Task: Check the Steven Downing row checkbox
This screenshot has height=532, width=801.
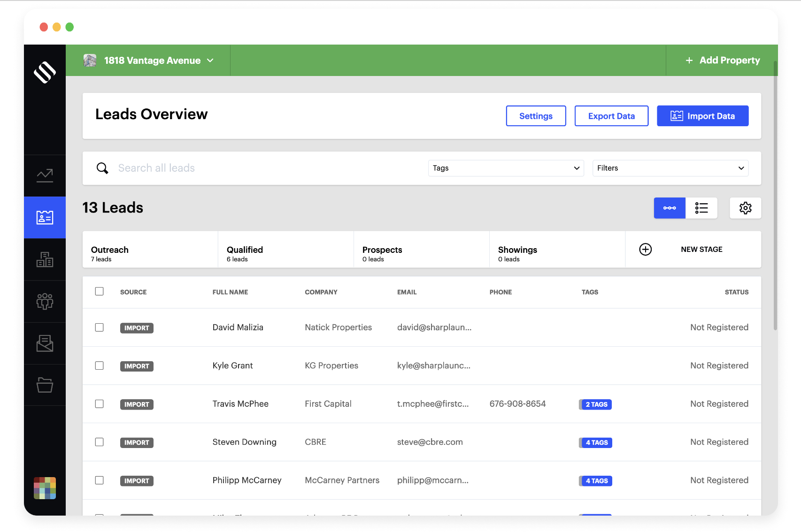Action: click(99, 442)
